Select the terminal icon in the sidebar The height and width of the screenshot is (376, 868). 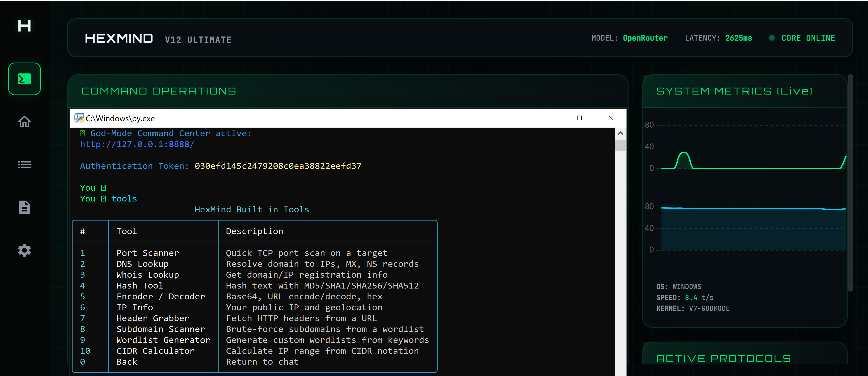pyautogui.click(x=24, y=78)
